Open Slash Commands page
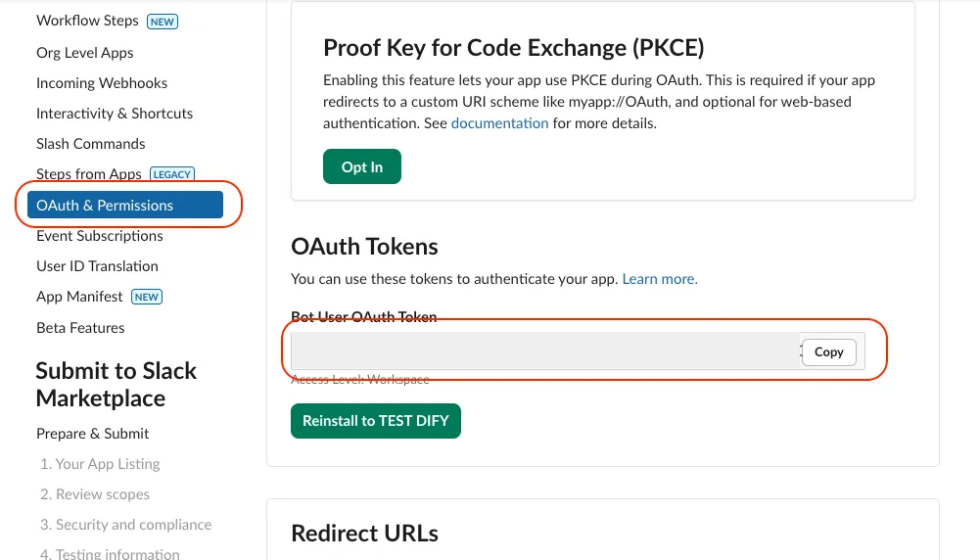Viewport: 980px width, 560px height. pyautogui.click(x=90, y=144)
